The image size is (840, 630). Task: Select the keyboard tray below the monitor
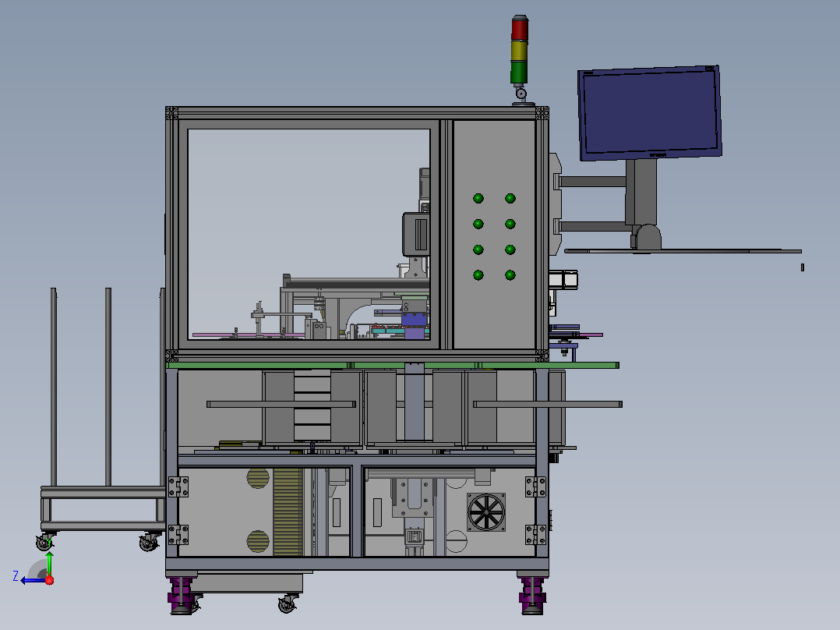point(683,251)
